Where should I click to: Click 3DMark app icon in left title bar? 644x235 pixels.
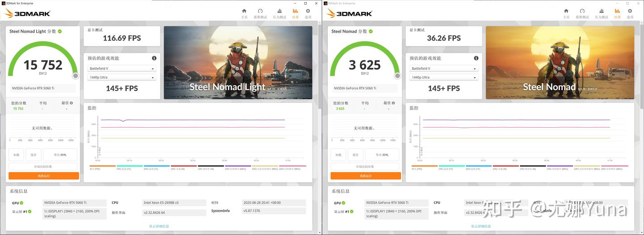click(3, 3)
